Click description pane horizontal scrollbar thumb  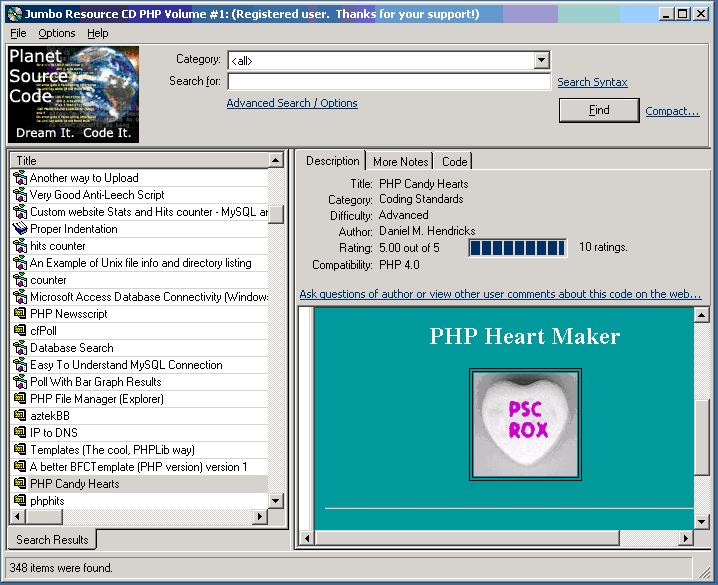click(467, 538)
